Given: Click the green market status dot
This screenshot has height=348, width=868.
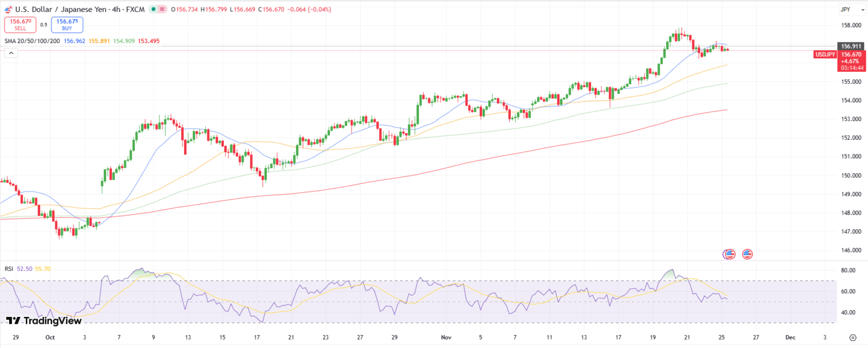Looking at the screenshot, I should tap(153, 9).
